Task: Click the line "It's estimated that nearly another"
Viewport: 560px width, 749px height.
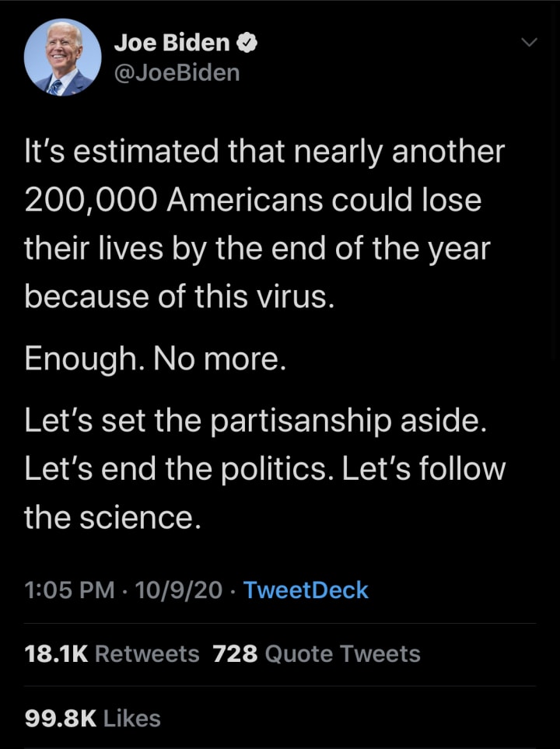Action: click(x=264, y=151)
